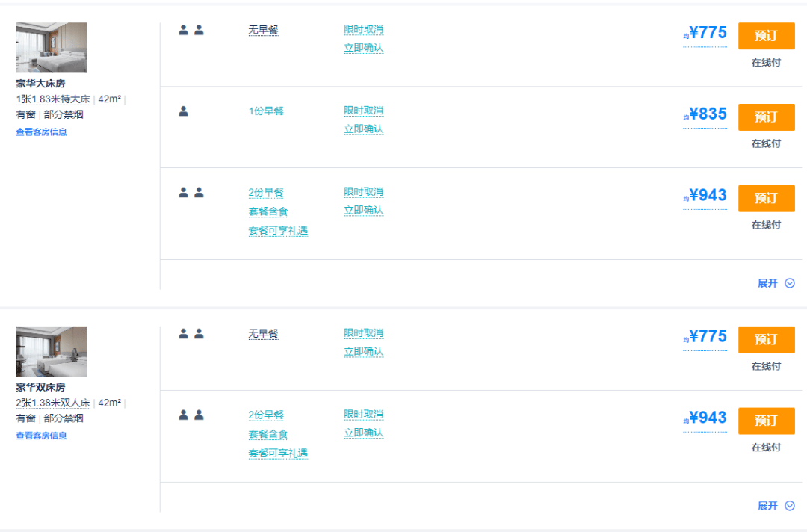Click 1张1.83米特大床 bed description
The height and width of the screenshot is (532, 807).
[53, 99]
